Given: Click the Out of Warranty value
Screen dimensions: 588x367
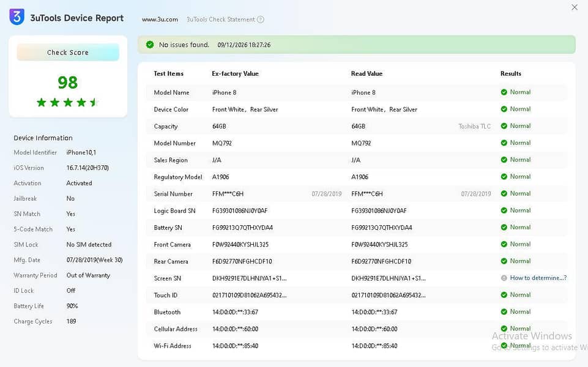Looking at the screenshot, I should click(x=88, y=275).
